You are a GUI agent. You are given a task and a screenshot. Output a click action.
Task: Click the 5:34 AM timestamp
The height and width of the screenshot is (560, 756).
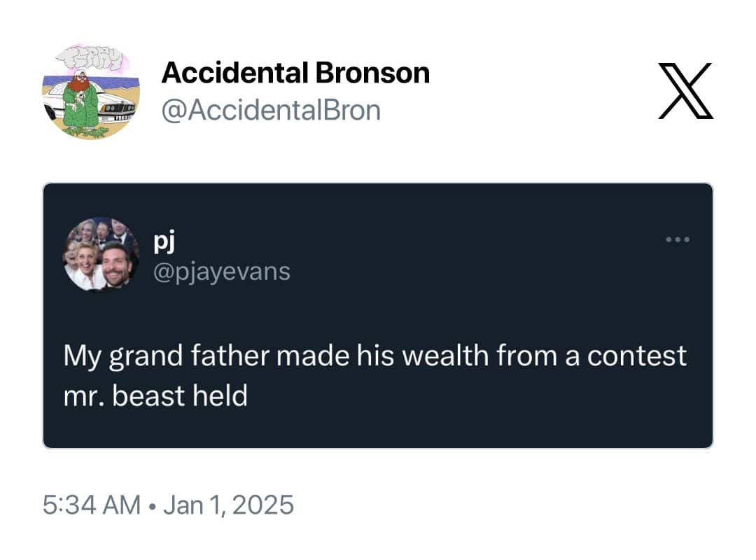(x=92, y=505)
